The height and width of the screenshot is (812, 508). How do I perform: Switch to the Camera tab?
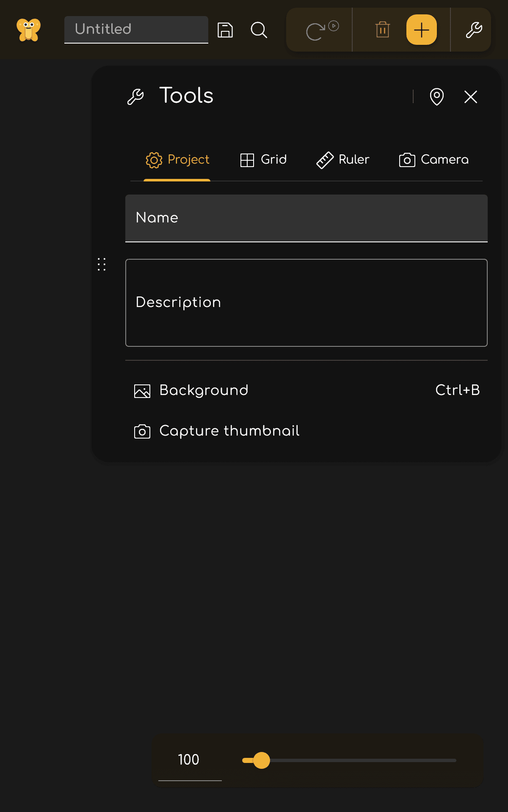434,160
